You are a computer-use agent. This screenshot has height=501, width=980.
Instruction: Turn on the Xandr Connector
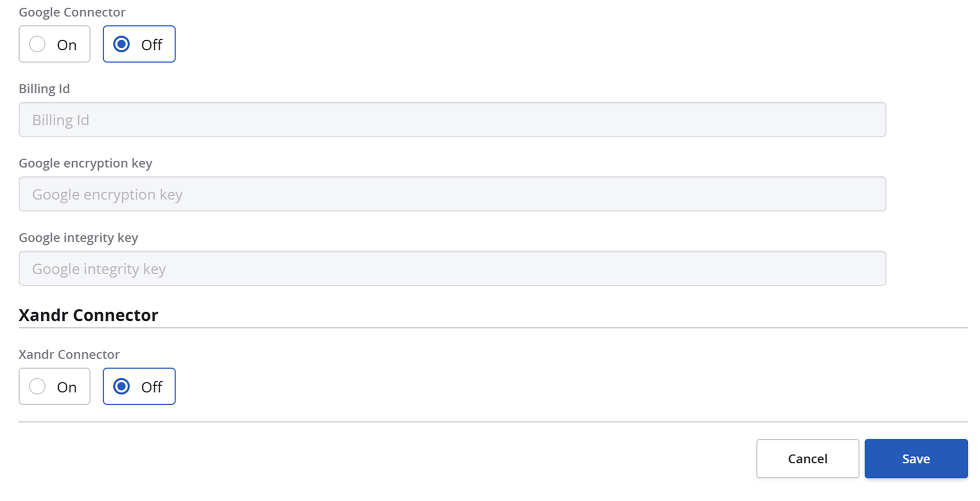(x=54, y=386)
